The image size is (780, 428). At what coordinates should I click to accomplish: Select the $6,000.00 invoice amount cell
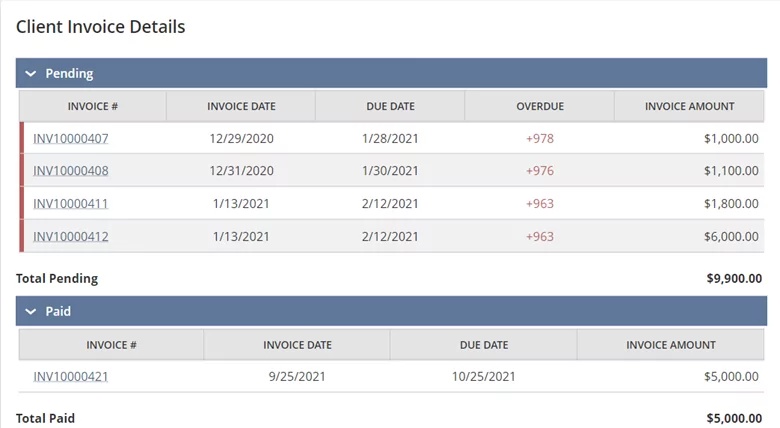[x=731, y=236]
